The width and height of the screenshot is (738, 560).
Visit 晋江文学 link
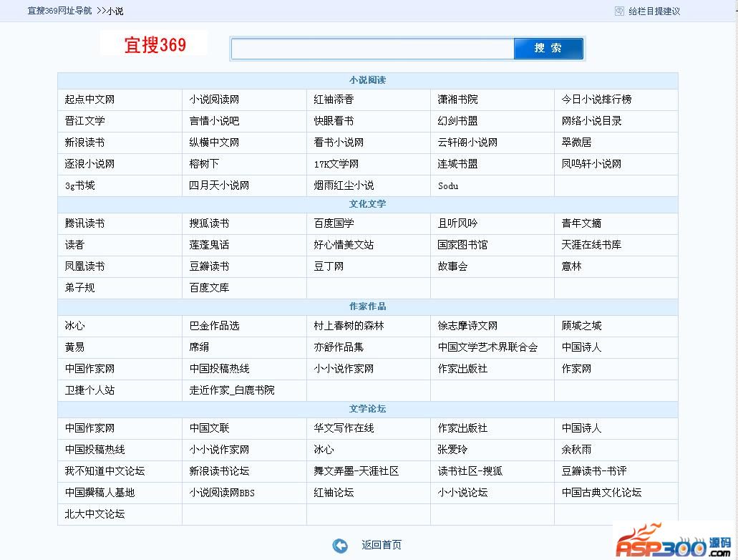[84, 121]
